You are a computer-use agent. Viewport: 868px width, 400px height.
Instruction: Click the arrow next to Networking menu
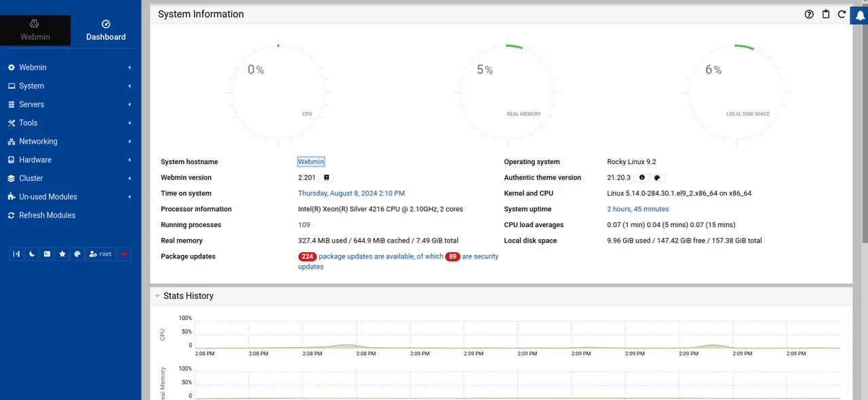(129, 141)
